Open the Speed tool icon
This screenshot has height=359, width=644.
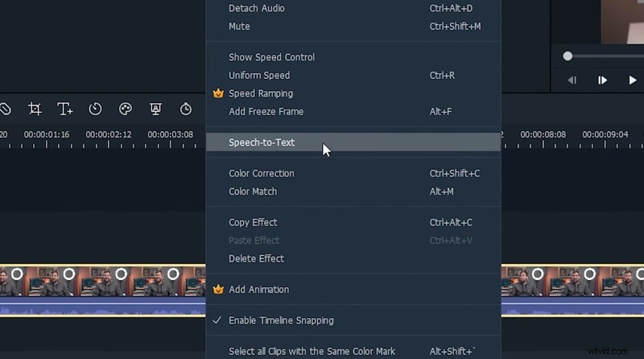pos(95,109)
